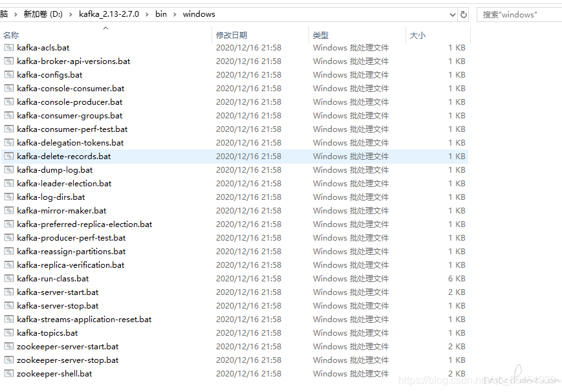Click the kafka-topics.bat file icon
Image resolution: width=562 pixels, height=392 pixels.
point(9,333)
